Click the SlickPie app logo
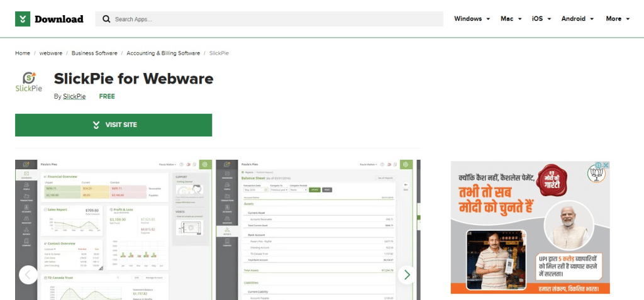644x300 pixels. point(28,82)
